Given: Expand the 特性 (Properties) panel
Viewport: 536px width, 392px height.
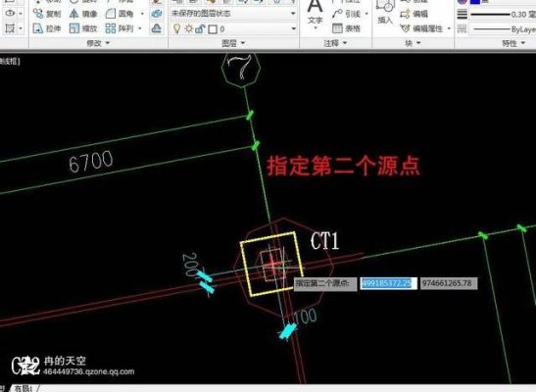Looking at the screenshot, I should 513,43.
